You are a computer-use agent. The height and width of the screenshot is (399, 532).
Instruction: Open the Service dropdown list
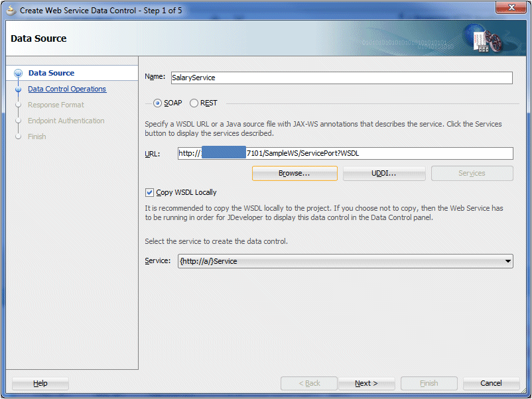[x=346, y=261]
